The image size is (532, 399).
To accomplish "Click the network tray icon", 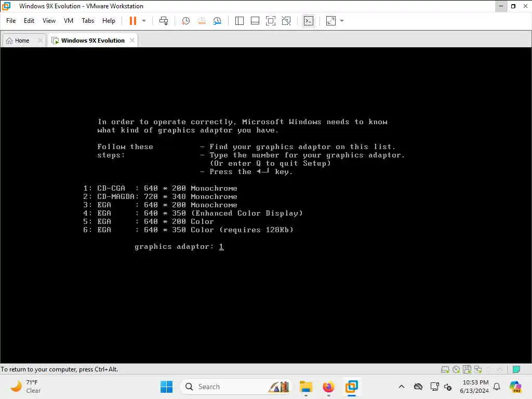I will click(x=434, y=387).
